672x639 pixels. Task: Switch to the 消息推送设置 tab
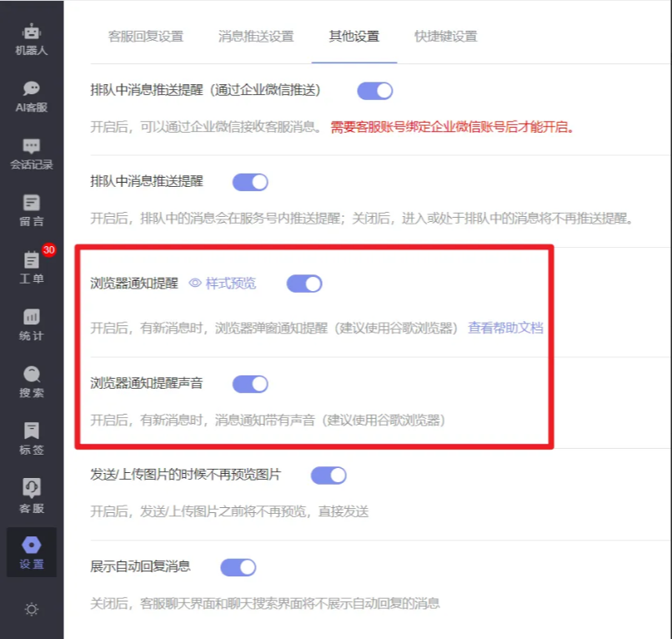256,37
